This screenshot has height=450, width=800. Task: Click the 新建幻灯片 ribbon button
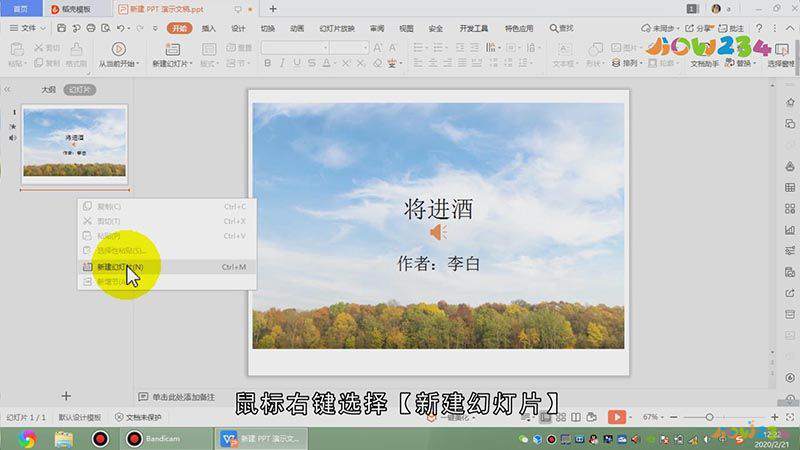pos(172,55)
